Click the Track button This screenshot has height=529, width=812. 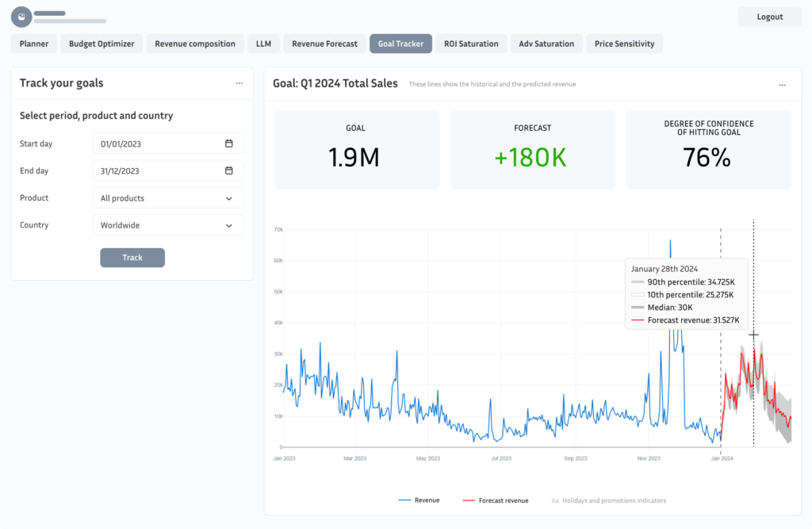pyautogui.click(x=132, y=258)
